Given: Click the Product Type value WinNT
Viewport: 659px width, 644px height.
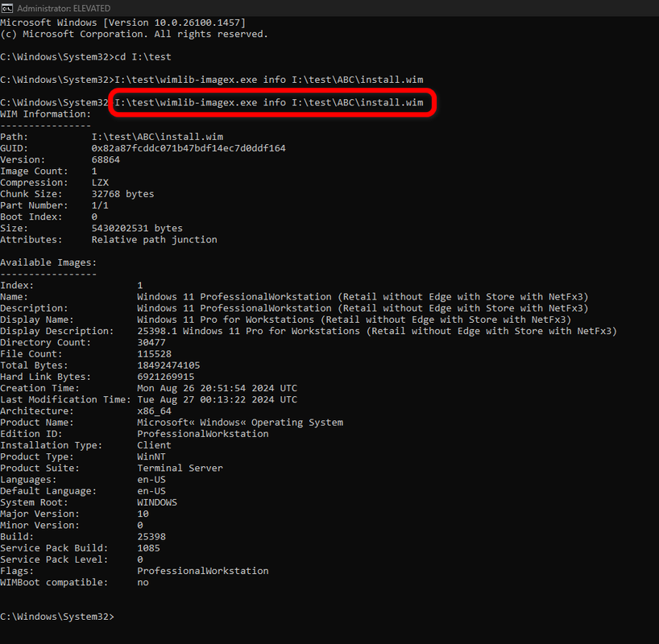Looking at the screenshot, I should tap(151, 456).
